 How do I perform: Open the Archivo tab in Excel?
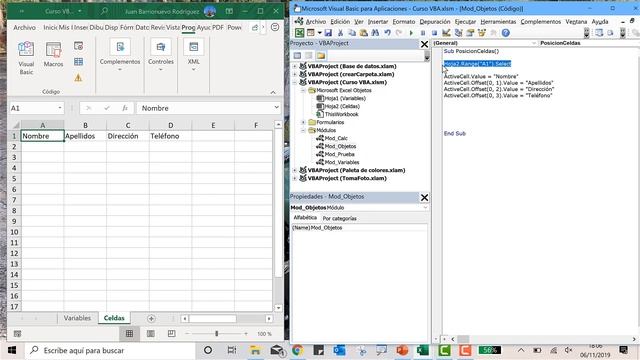point(24,27)
